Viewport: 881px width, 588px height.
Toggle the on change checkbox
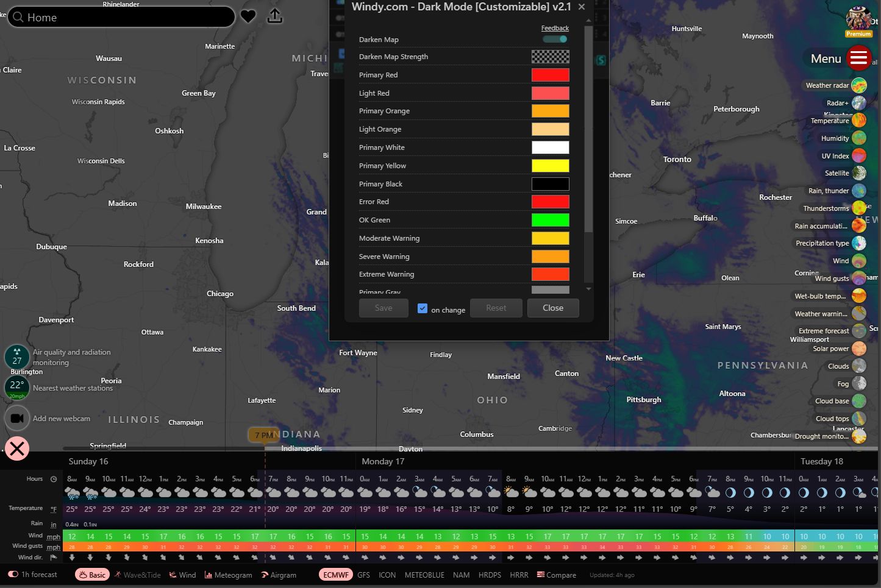pyautogui.click(x=423, y=308)
